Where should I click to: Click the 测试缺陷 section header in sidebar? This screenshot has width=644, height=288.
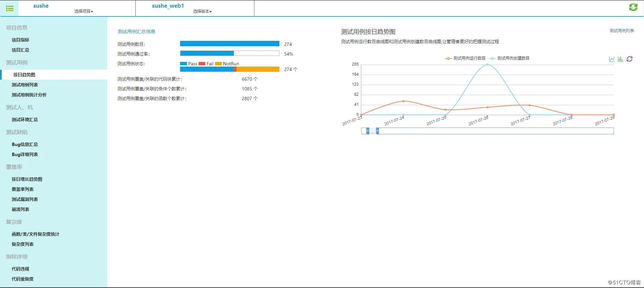(17, 132)
